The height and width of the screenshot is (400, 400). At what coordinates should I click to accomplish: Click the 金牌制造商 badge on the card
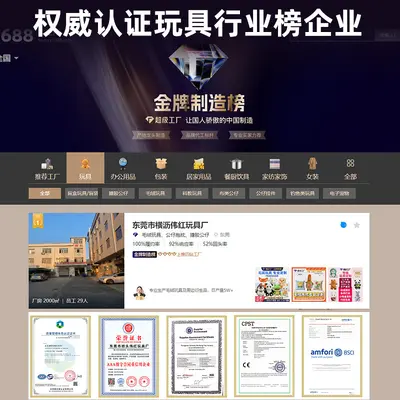(145, 254)
